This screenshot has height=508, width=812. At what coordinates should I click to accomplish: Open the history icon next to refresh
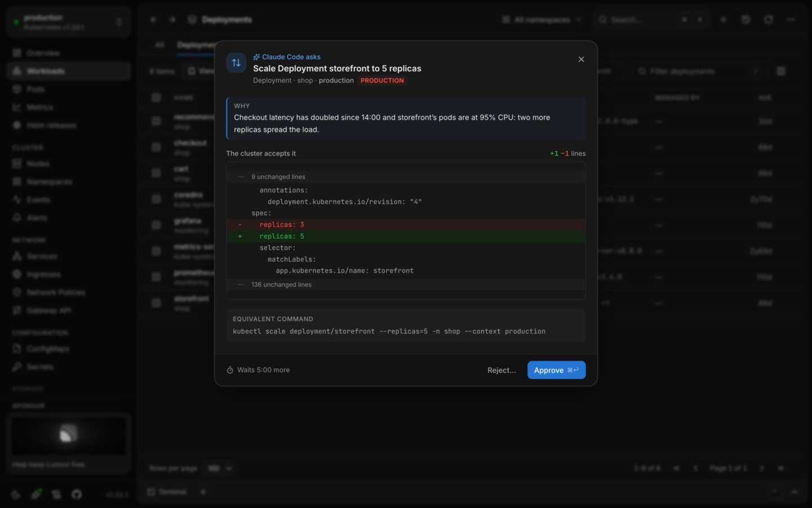click(746, 20)
